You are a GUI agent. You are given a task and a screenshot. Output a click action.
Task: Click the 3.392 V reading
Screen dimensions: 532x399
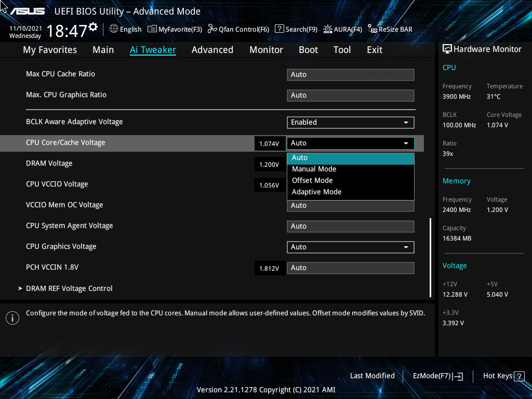[453, 323]
